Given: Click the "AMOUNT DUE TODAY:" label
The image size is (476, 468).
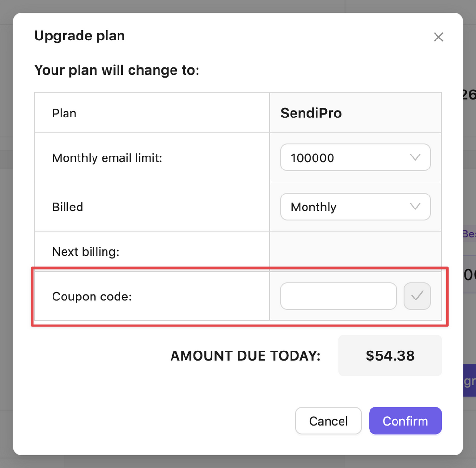Looking at the screenshot, I should (245, 356).
